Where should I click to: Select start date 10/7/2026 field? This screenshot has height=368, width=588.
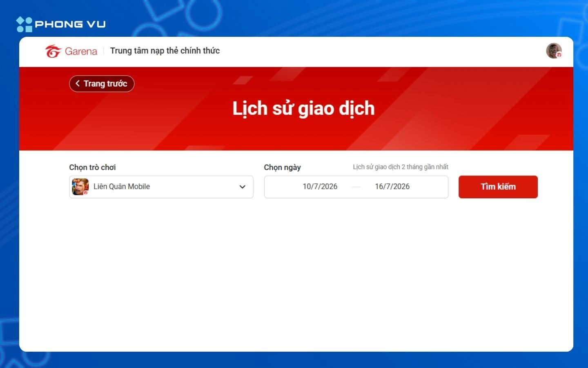[x=320, y=186]
